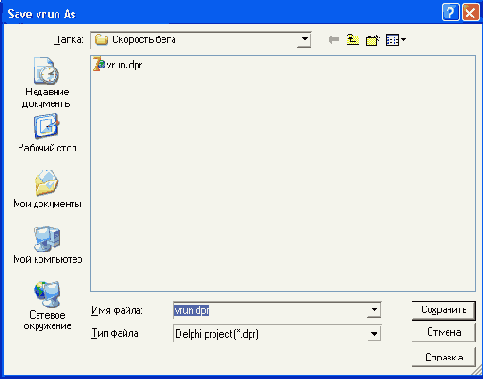This screenshot has width=483, height=379.
Task: Click the help question mark button
Action: click(450, 13)
